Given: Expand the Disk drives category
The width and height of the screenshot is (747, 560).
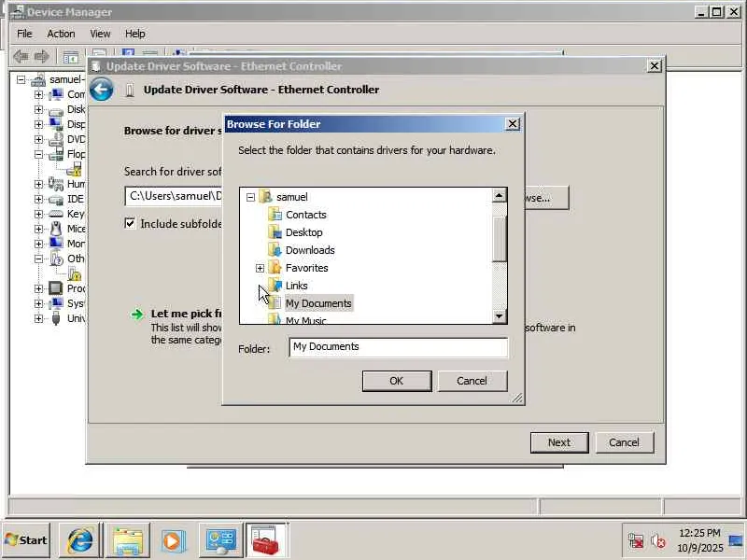Looking at the screenshot, I should (38, 109).
